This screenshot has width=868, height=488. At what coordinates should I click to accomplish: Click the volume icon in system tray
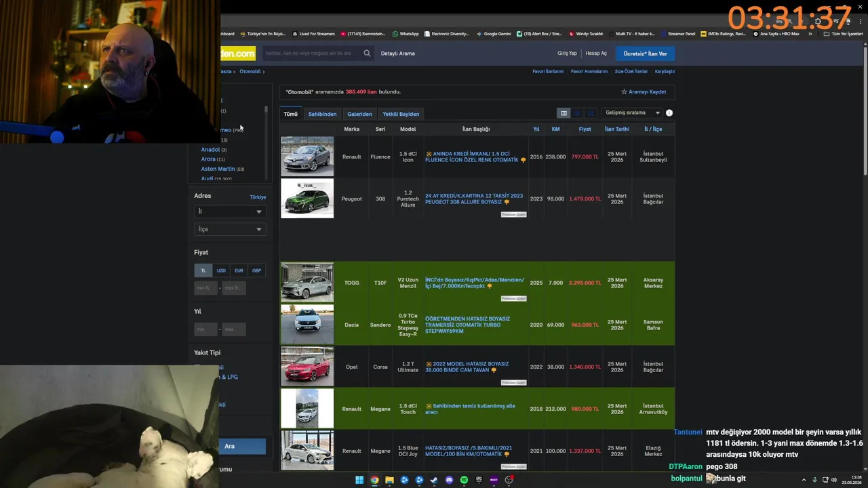click(x=834, y=480)
